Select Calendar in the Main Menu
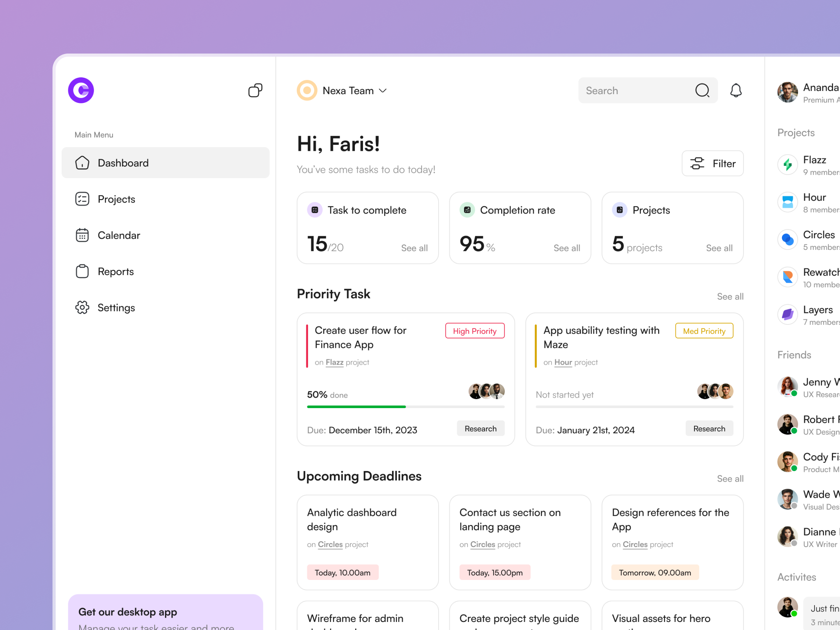Image resolution: width=840 pixels, height=630 pixels. [119, 235]
